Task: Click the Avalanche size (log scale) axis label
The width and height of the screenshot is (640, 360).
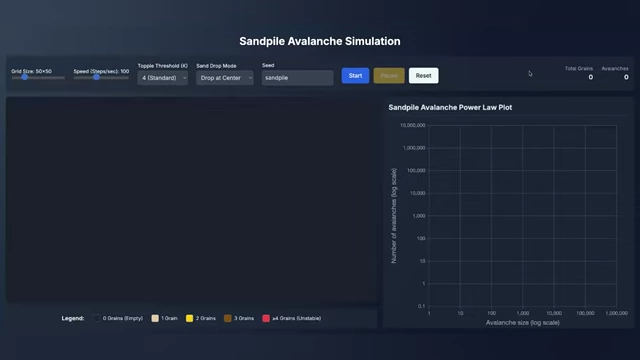Action: [x=522, y=322]
